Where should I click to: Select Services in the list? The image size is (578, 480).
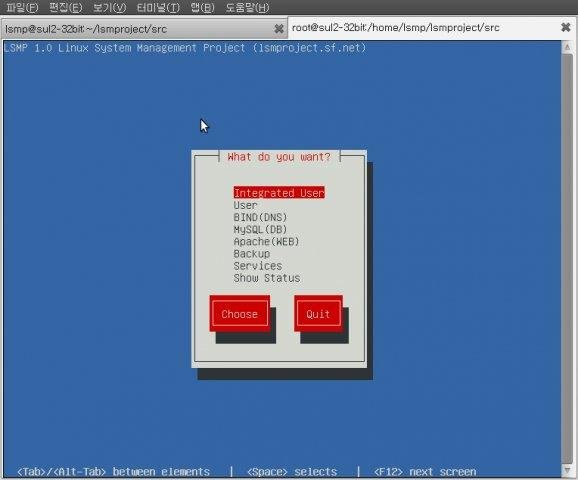[x=258, y=266]
